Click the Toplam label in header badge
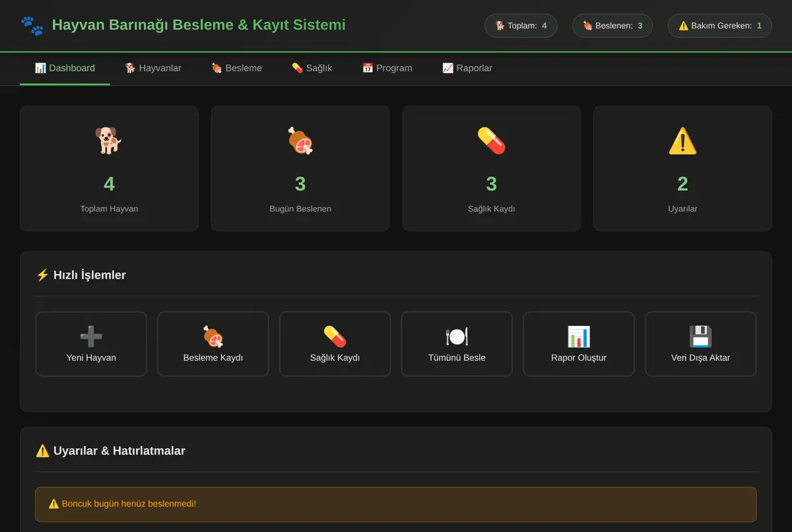The height and width of the screenshot is (532, 792). coord(522,26)
